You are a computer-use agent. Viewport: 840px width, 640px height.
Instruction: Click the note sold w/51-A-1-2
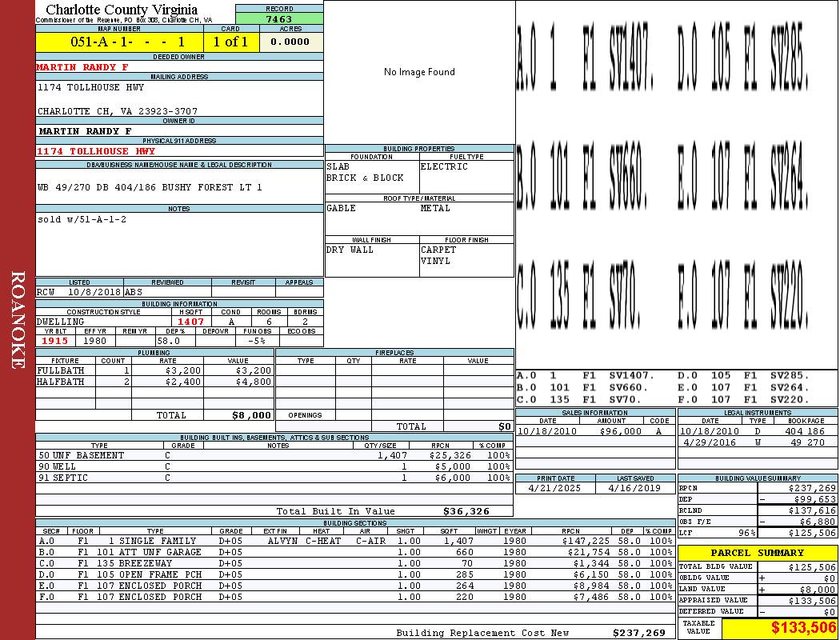[82, 219]
